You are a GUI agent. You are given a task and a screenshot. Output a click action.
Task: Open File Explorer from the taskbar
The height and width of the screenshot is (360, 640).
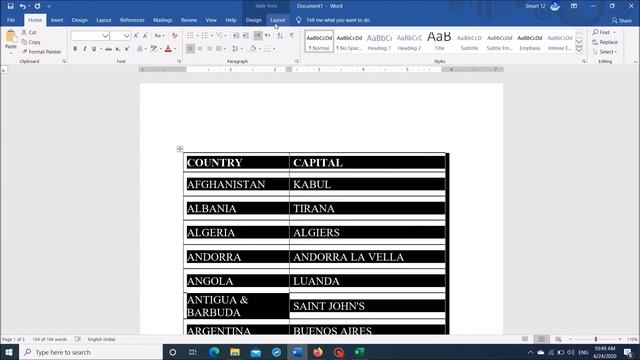click(x=235, y=352)
